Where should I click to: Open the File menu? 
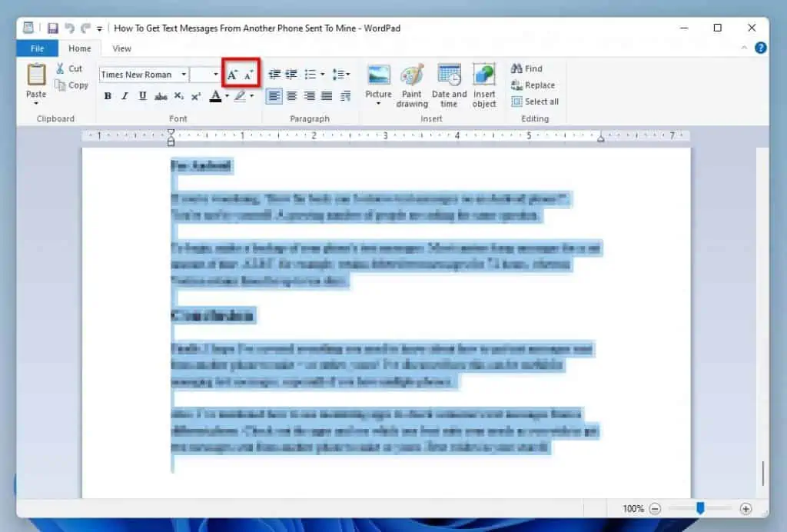click(x=37, y=48)
